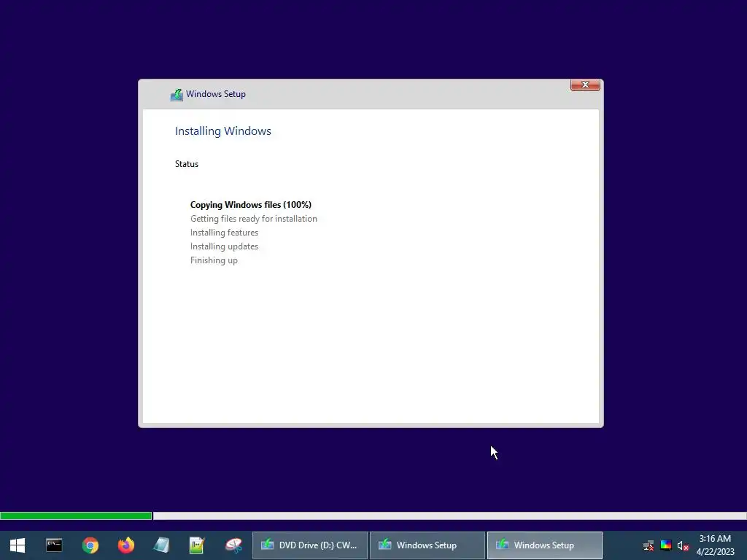Open Google Chrome from the taskbar

(x=90, y=545)
